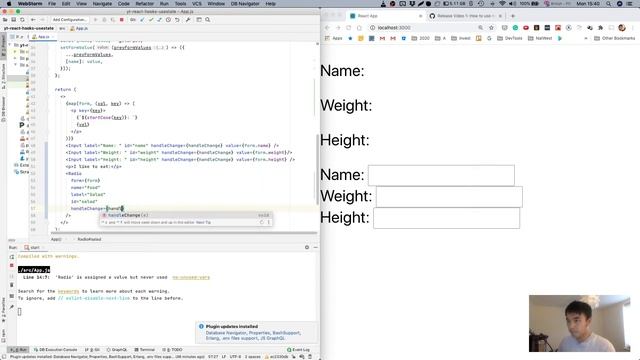Open the TODO tool window
Image resolution: width=640 pixels, height=360 pixels.
point(172,350)
